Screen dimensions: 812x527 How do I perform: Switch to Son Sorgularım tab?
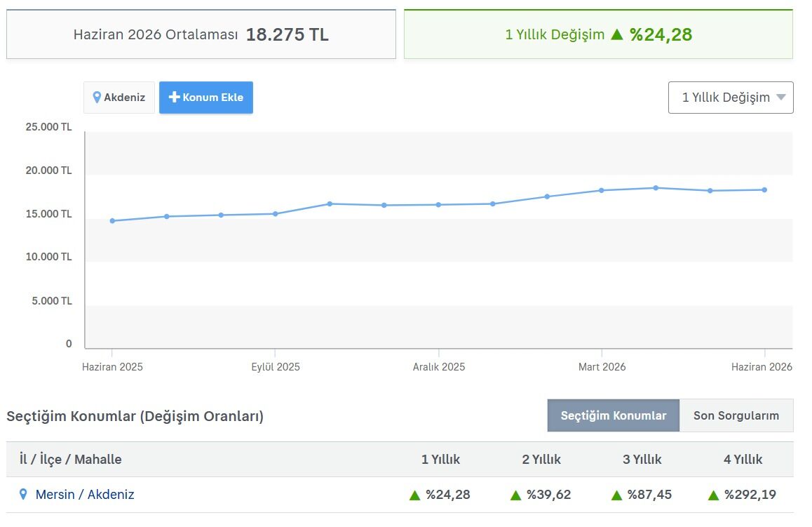click(x=736, y=415)
